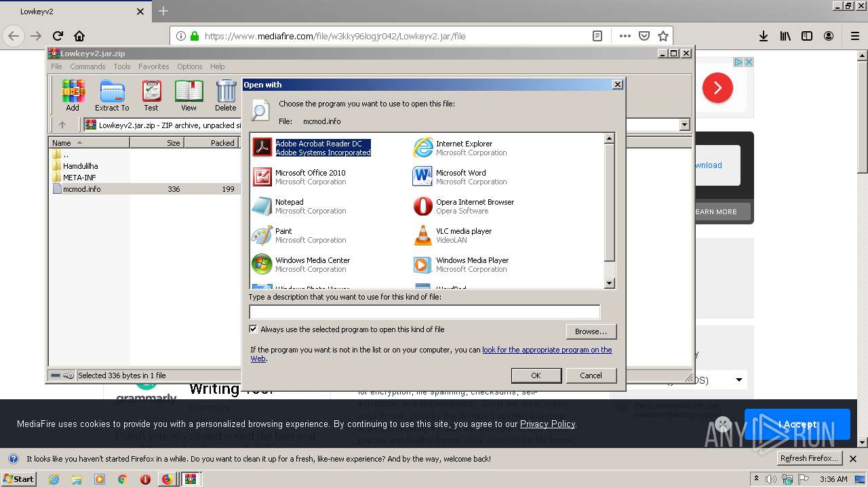Sort file list by Name column
The width and height of the screenshot is (868, 488).
[x=90, y=143]
